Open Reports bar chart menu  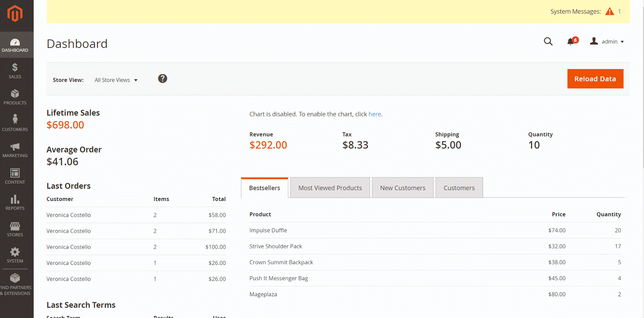coord(15,203)
